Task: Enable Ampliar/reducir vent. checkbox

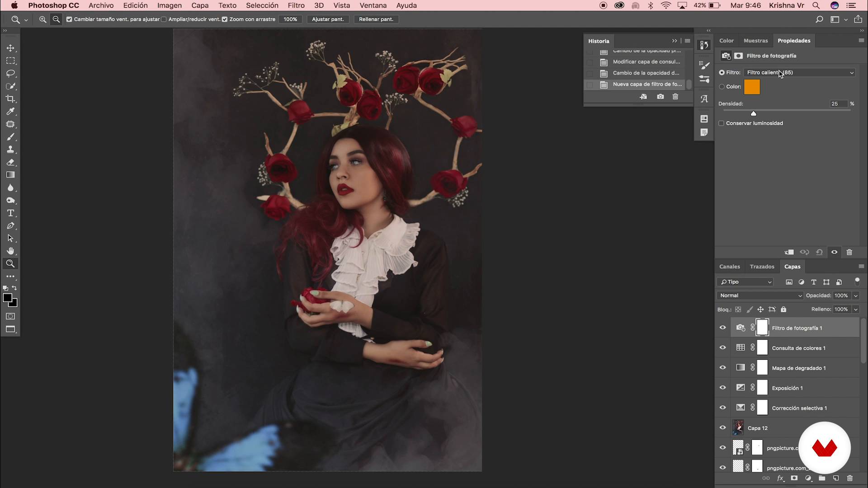Action: 164,19
